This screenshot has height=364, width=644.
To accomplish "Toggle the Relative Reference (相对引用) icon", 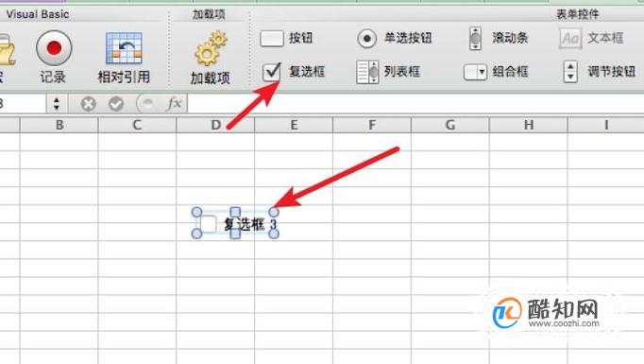I will pos(124,48).
